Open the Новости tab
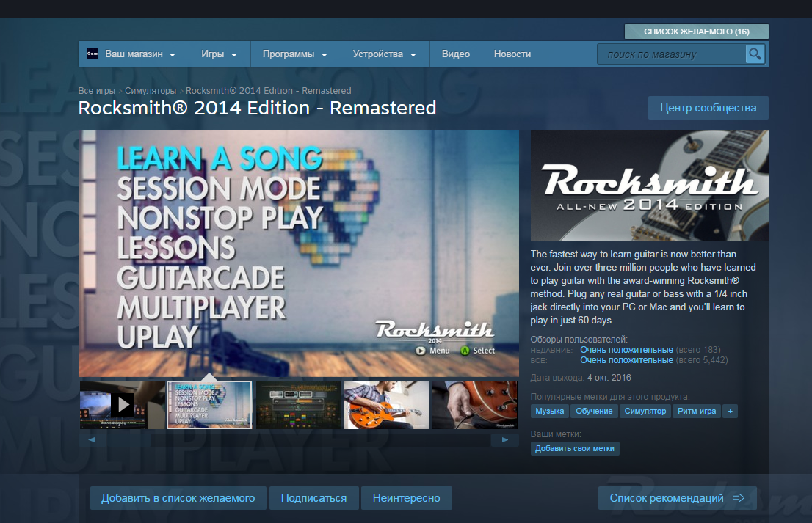The width and height of the screenshot is (812, 523). click(512, 54)
